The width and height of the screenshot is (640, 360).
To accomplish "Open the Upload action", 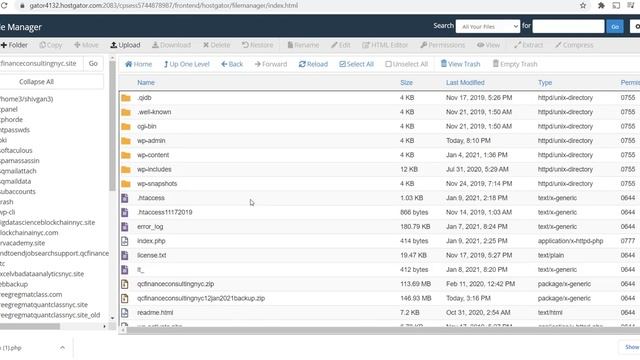I will [x=125, y=45].
